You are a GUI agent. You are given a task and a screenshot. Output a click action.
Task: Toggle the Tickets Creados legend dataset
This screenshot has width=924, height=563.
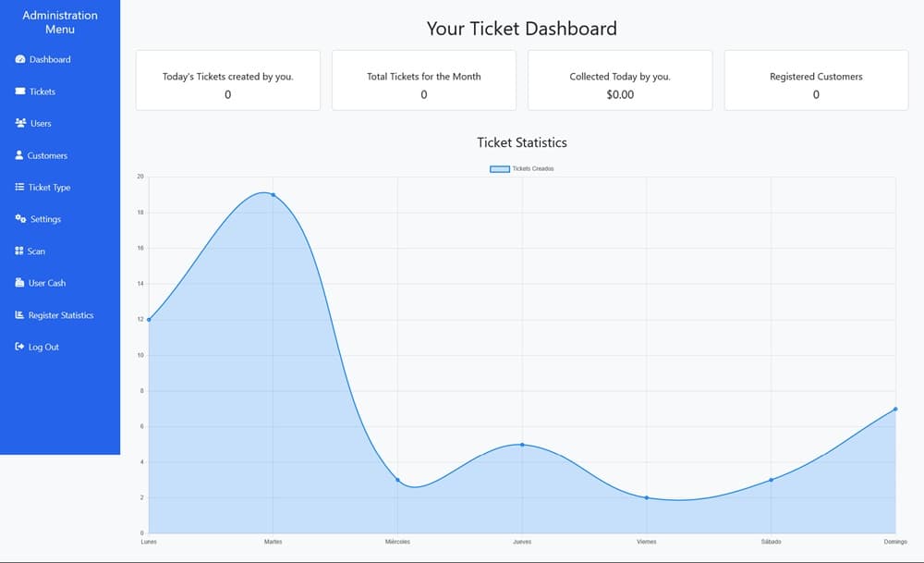pyautogui.click(x=522, y=168)
